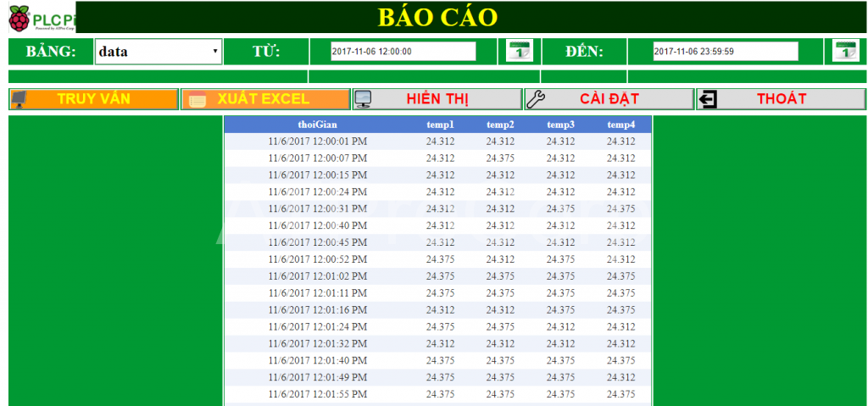Click the monitor icon on TRUY VẤN
Viewport: 868px width, 406px height.
(x=18, y=99)
